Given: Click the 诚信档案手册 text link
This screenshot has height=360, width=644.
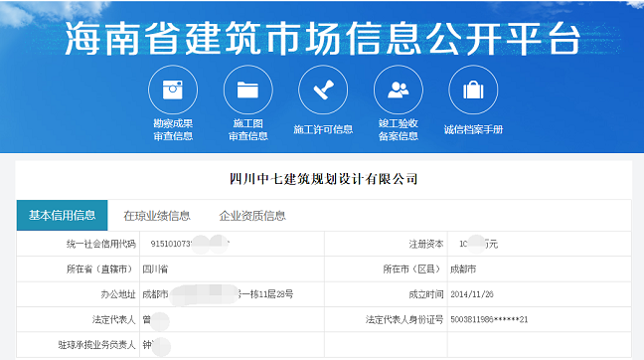Looking at the screenshot, I should 473,130.
